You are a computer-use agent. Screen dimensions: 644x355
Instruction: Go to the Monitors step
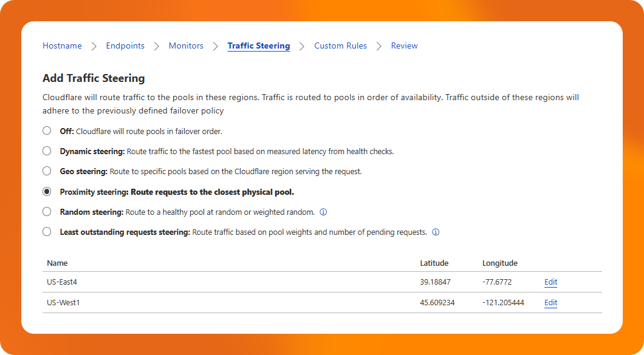(186, 46)
